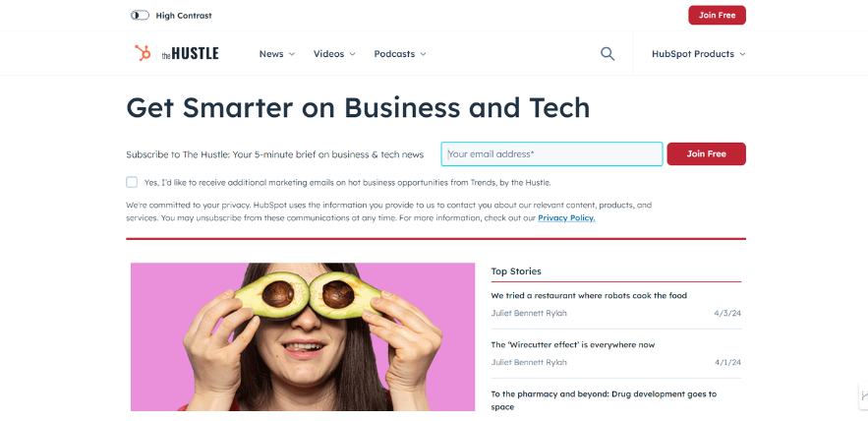Open the Podcasts dropdown menu
The width and height of the screenshot is (868, 421).
point(400,54)
